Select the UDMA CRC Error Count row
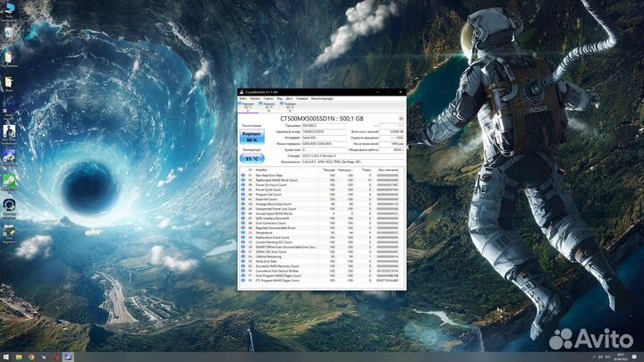This screenshot has width=644, height=362. 322,252
